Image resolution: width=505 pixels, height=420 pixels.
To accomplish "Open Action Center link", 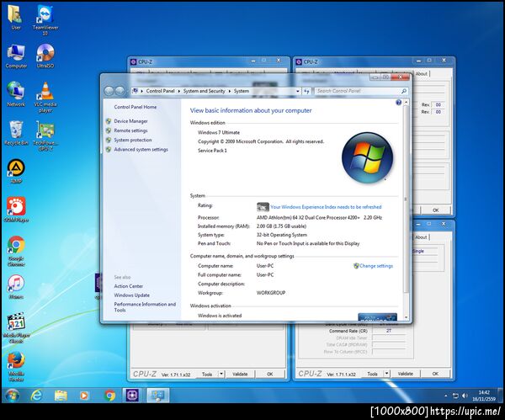I will (128, 286).
